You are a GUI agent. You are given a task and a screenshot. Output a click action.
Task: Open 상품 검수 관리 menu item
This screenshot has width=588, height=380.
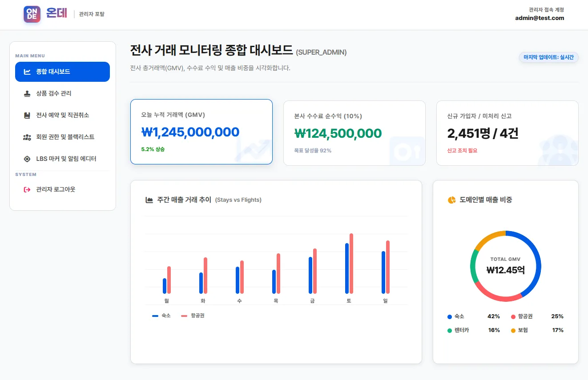62,93
